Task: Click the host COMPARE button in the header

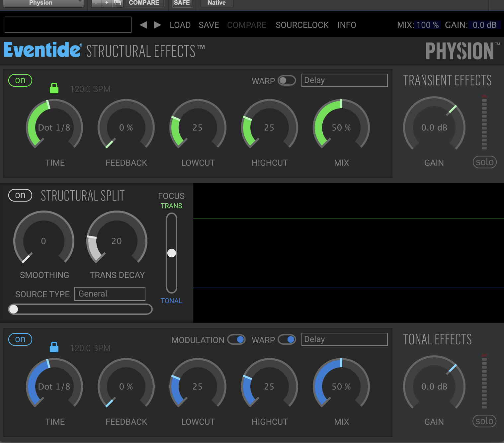Action: [144, 3]
